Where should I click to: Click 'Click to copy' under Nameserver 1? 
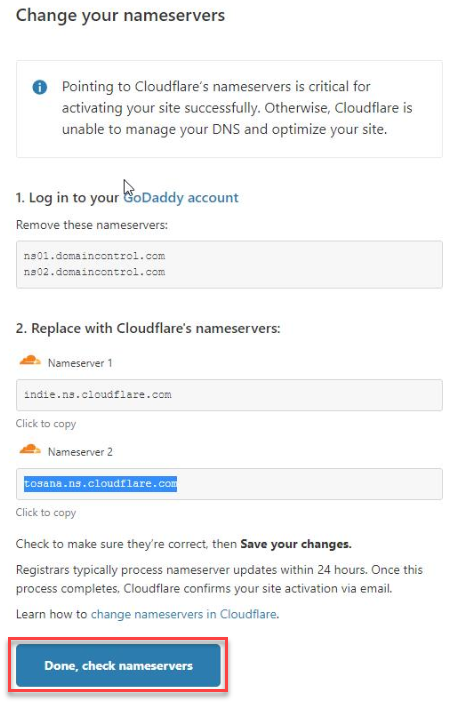pos(46,424)
